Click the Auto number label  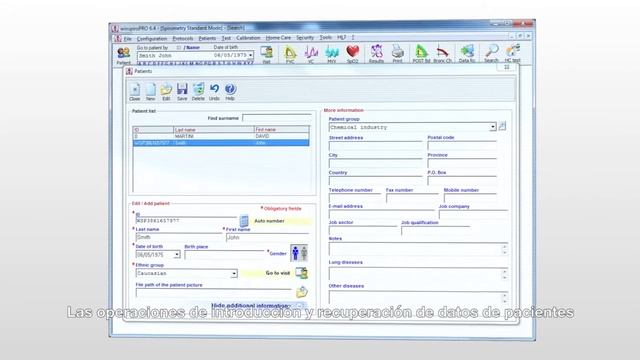[269, 221]
